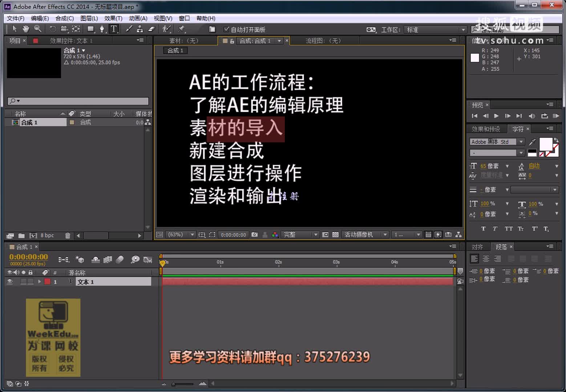Click the eyedropper in Character panel
This screenshot has width=566, height=392.
(x=532, y=142)
